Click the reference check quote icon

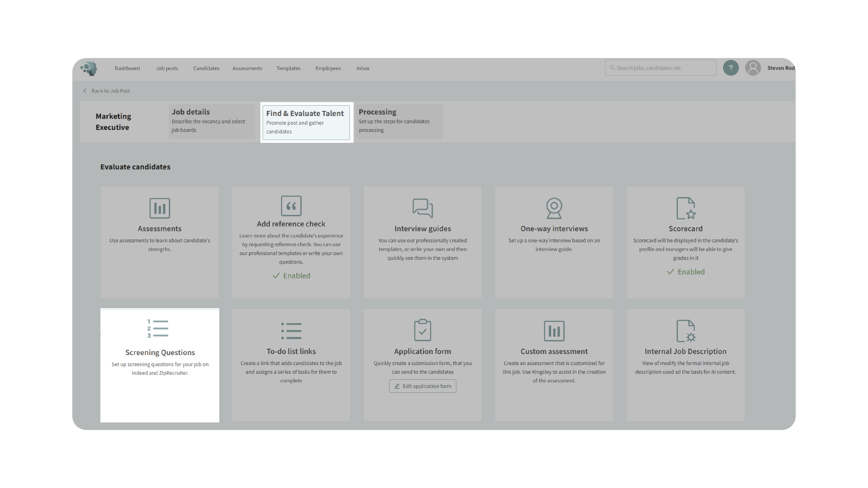pyautogui.click(x=291, y=206)
